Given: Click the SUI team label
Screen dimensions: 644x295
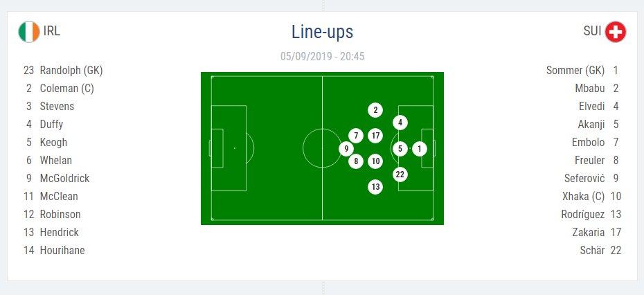Looking at the screenshot, I should 592,31.
